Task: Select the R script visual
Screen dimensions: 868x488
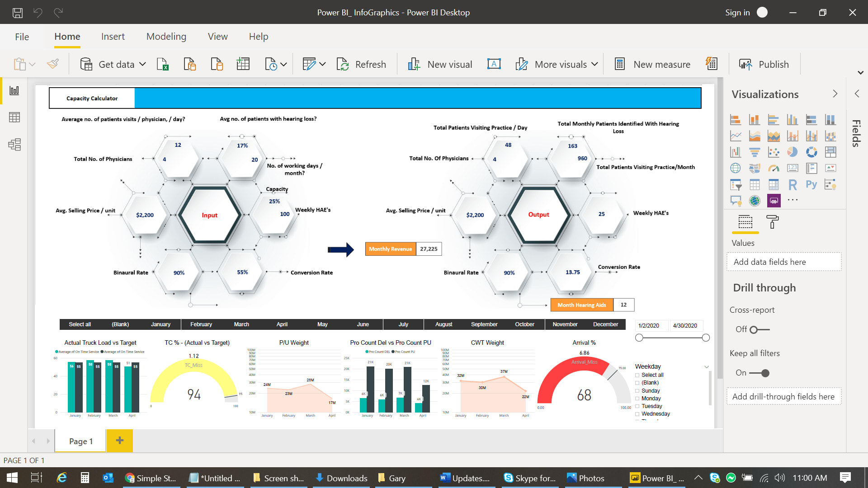Action: pos(793,184)
